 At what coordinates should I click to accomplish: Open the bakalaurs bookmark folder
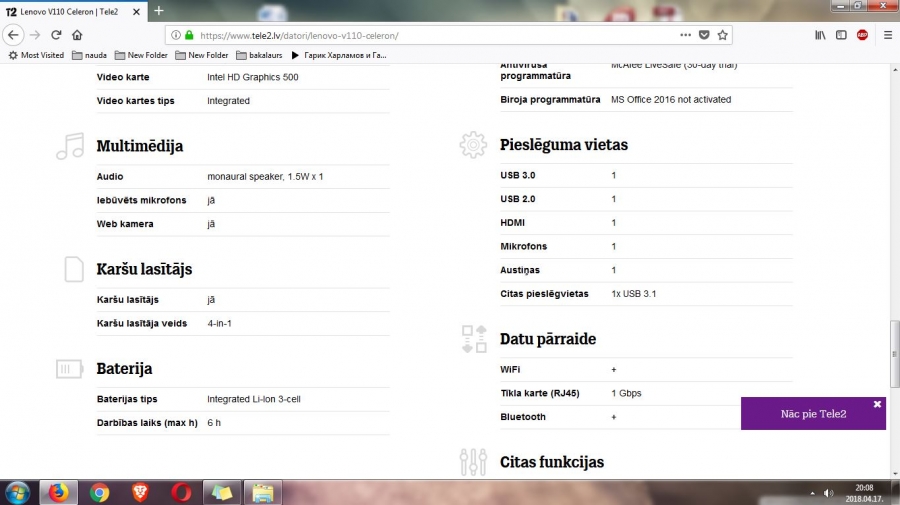point(259,55)
